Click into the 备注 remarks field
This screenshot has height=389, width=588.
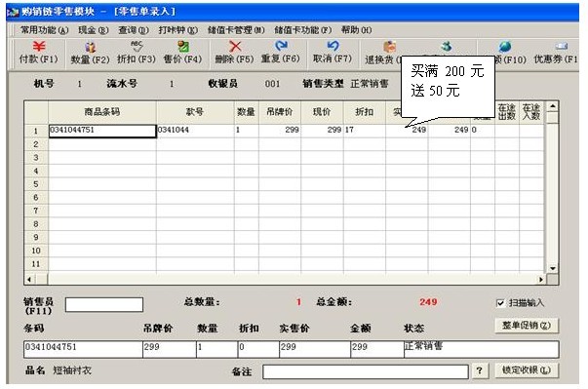[x=366, y=371]
